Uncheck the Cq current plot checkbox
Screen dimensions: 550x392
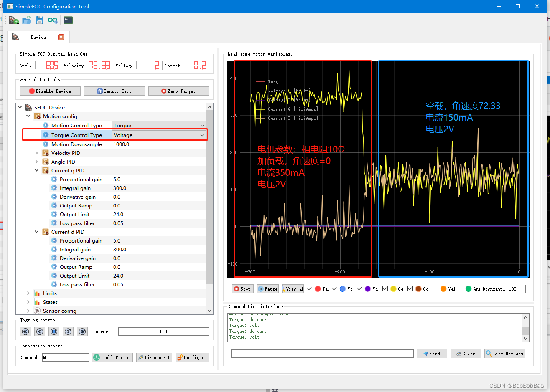coord(385,289)
